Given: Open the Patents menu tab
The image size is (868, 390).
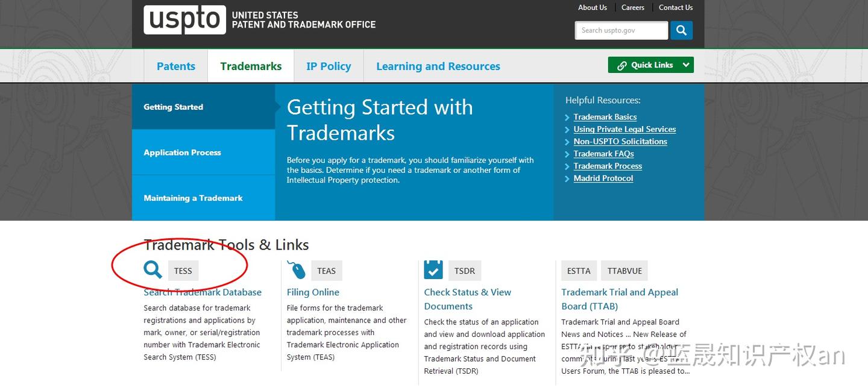Looking at the screenshot, I should [176, 66].
